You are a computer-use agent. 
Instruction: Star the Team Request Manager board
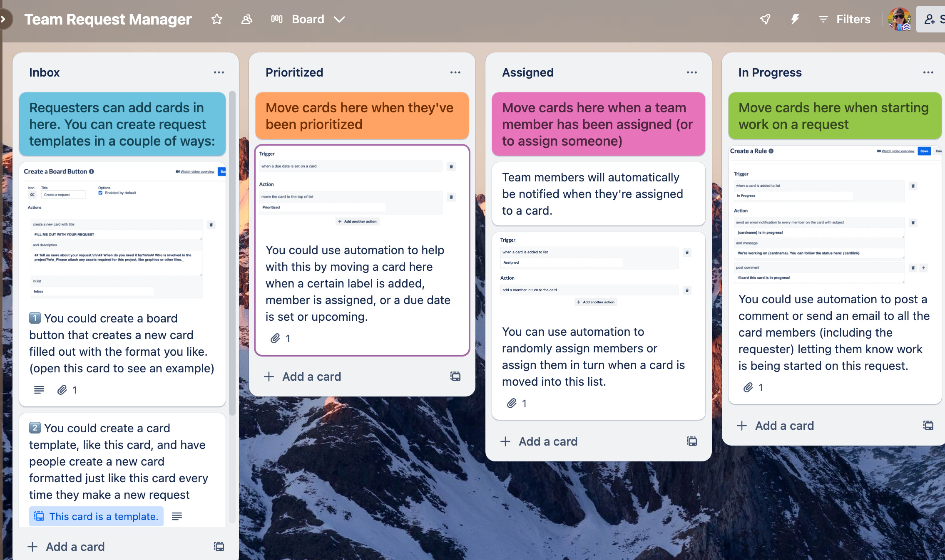tap(217, 19)
